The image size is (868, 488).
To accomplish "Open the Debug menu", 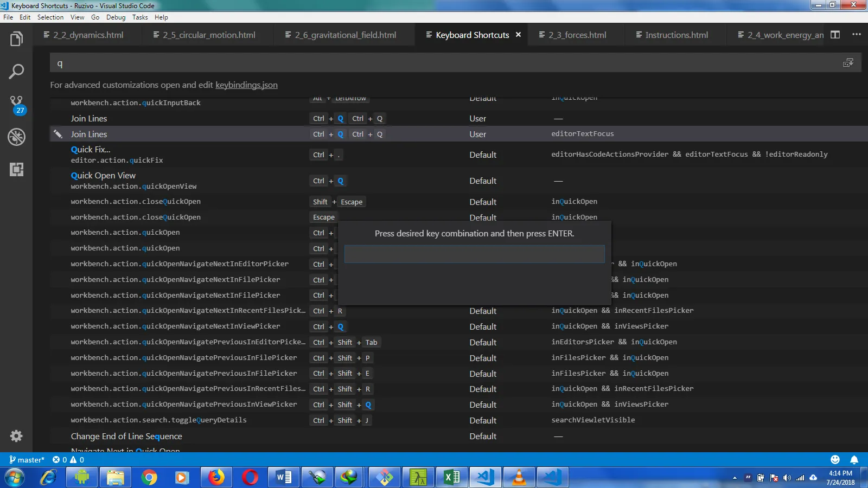I will pyautogui.click(x=116, y=17).
